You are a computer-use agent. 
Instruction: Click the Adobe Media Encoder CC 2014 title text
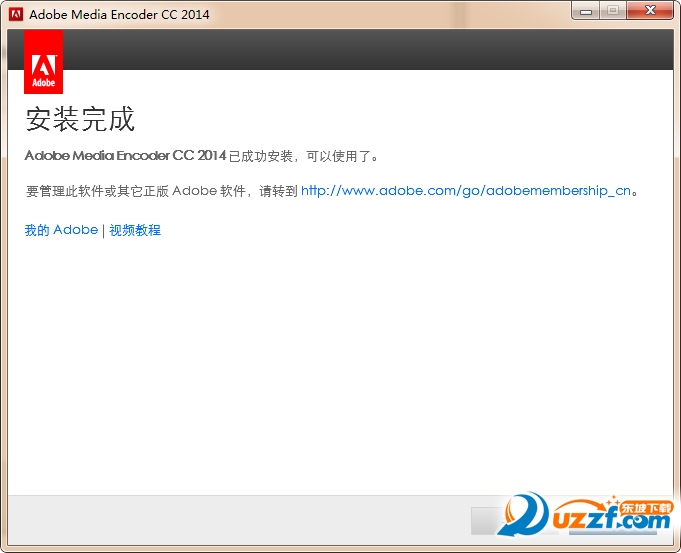(119, 15)
